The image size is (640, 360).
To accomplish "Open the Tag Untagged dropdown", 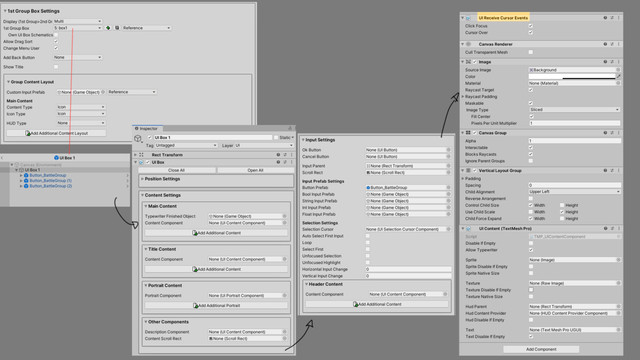I will 186,145.
